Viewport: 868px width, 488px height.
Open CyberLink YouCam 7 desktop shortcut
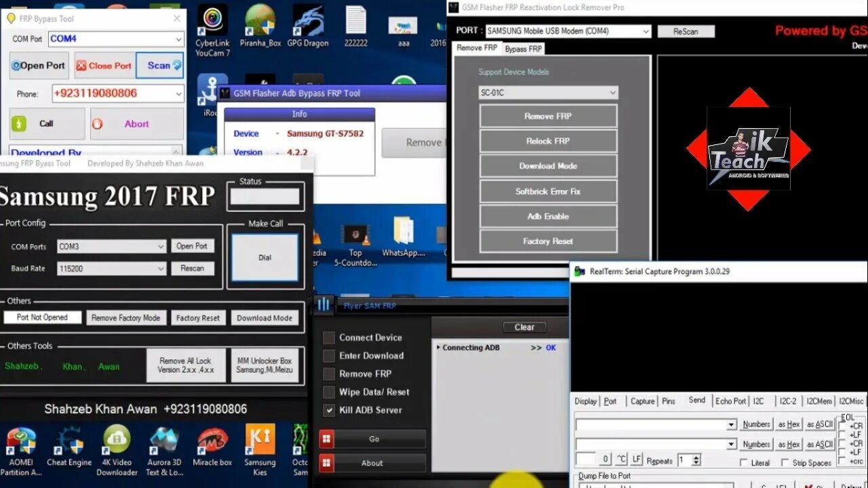click(x=212, y=30)
